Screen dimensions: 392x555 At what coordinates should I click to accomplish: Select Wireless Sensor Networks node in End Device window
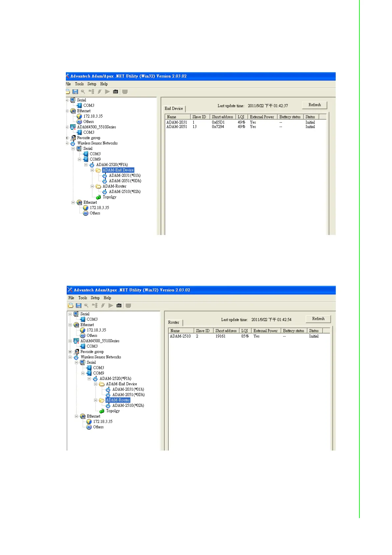(98, 143)
